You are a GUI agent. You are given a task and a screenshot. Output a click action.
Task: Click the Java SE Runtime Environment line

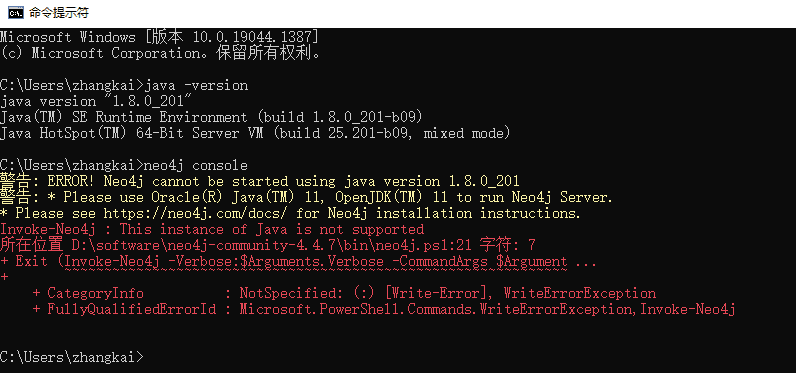point(211,117)
